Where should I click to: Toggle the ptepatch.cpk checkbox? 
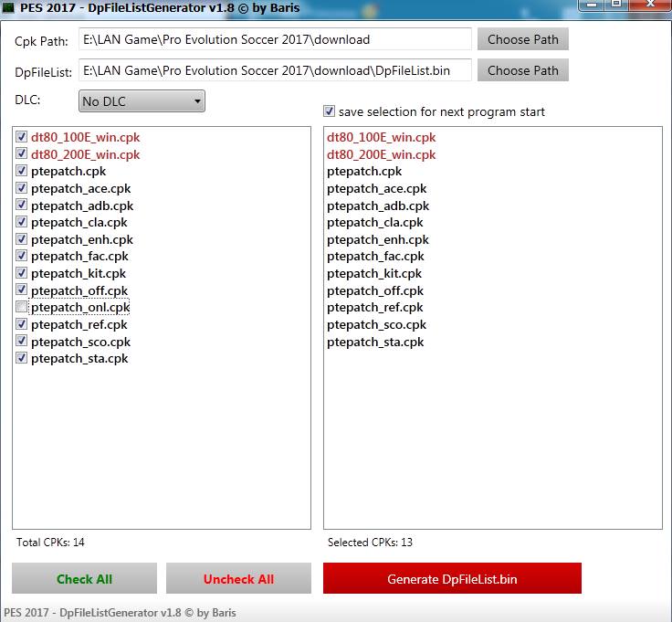click(21, 171)
